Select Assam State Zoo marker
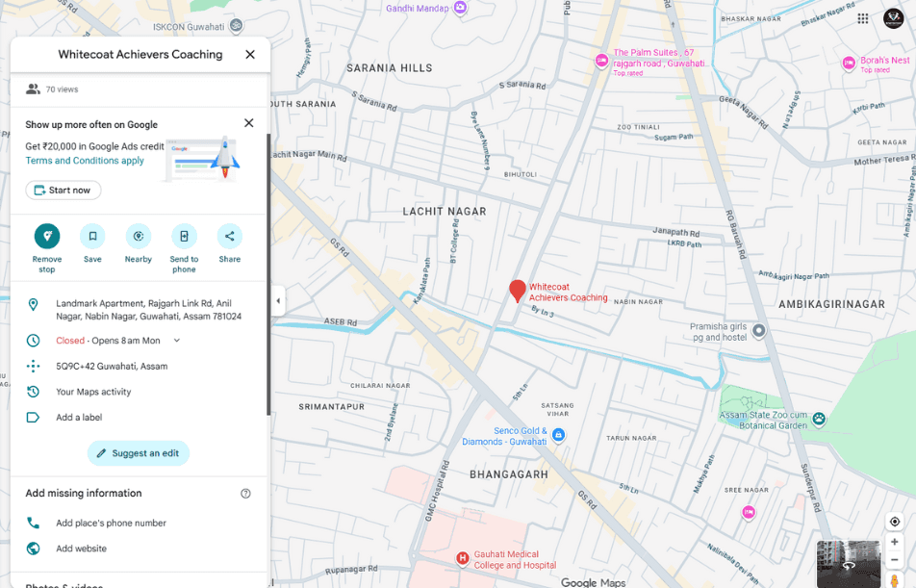 pyautogui.click(x=820, y=419)
